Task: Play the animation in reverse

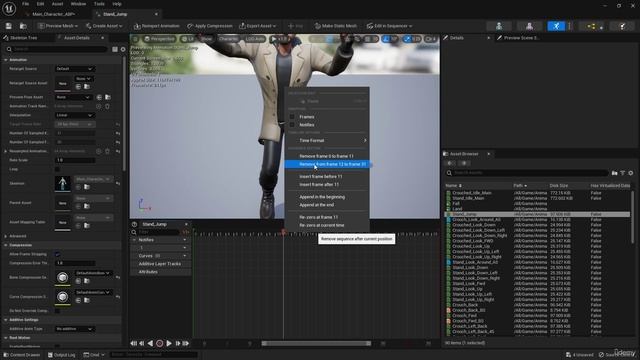Action: (150, 344)
